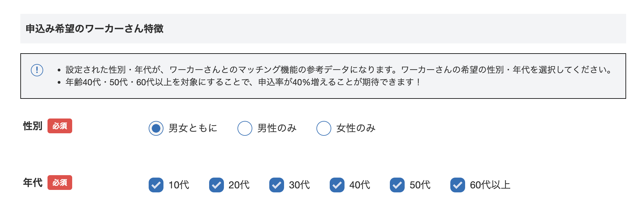Click the 性別 field label

(33, 126)
